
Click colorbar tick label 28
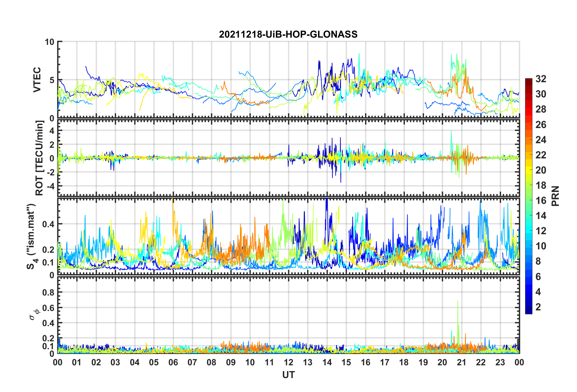click(541, 109)
